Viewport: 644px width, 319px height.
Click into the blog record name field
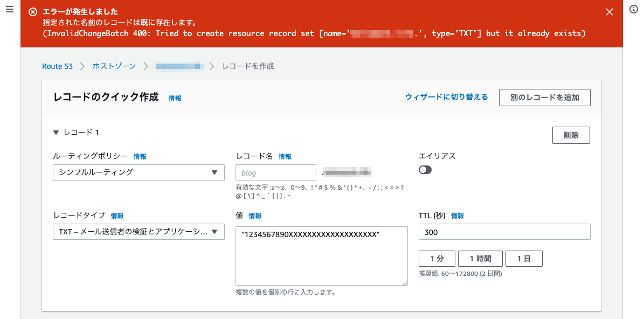[275, 172]
